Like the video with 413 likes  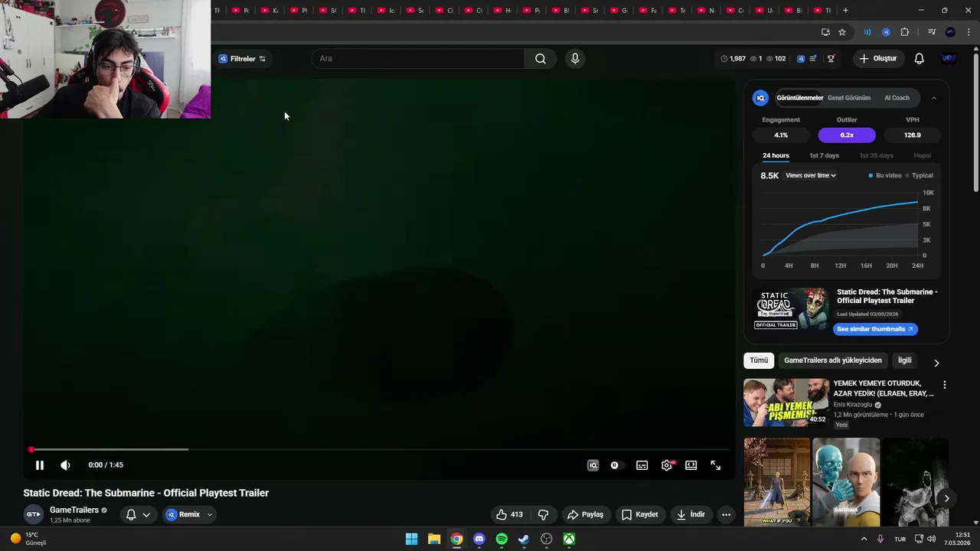[x=509, y=514]
